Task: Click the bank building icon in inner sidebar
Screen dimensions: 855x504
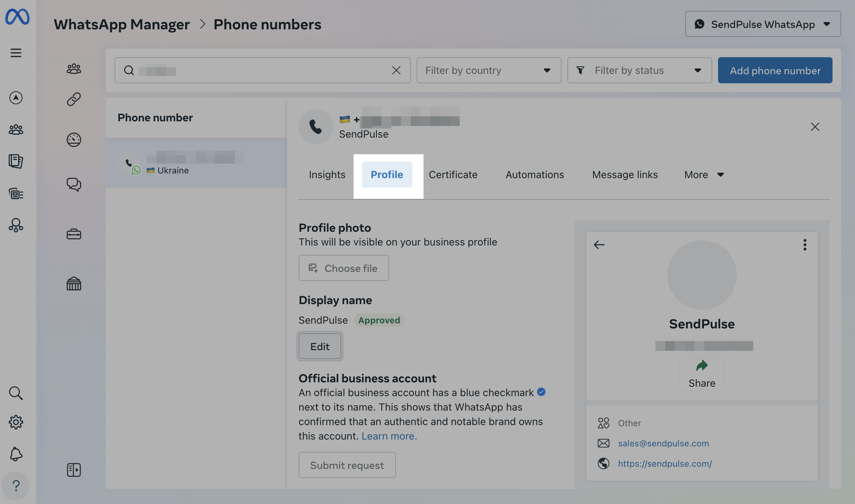Action: 74,283
